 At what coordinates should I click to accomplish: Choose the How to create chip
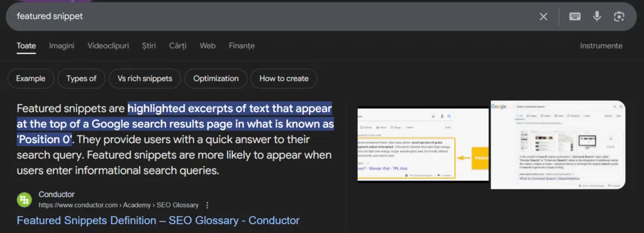[x=284, y=79]
